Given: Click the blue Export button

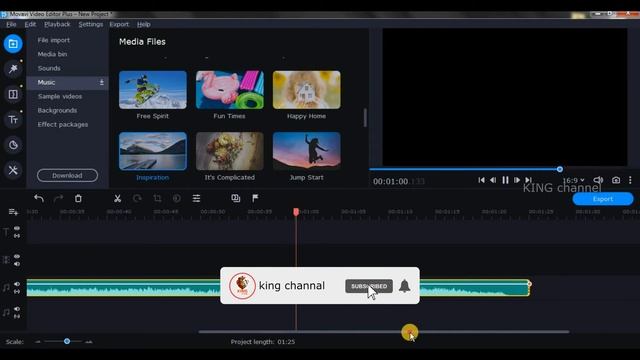Looking at the screenshot, I should click(x=603, y=199).
